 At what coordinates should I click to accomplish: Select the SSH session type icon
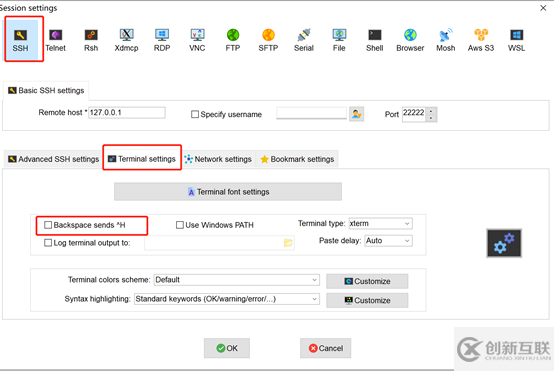20,40
